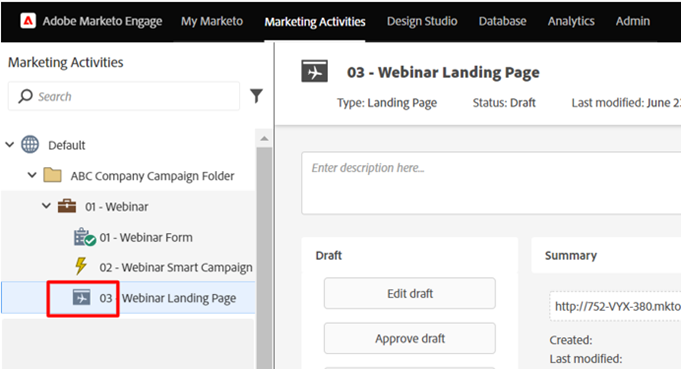Click the Draft section heading
Screen dimensions: 681x369
click(x=328, y=255)
